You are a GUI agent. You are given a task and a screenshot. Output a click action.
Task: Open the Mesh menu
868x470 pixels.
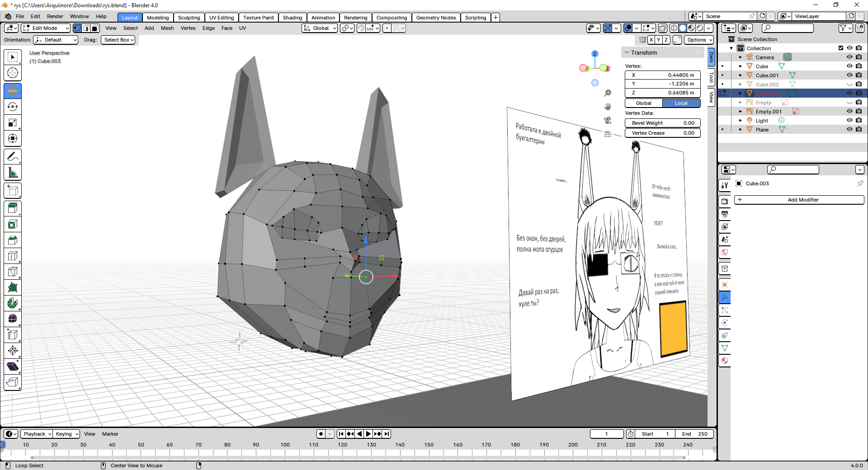coord(167,28)
